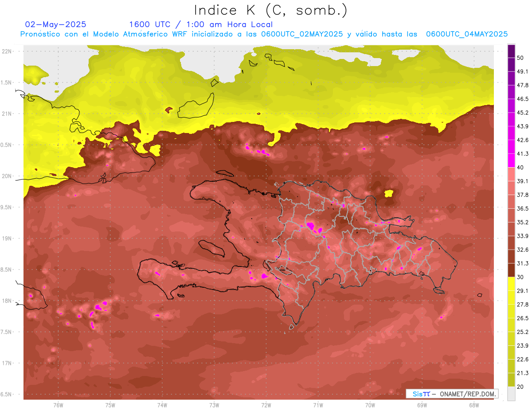The height and width of the screenshot is (411, 532).
Task: Click the "43.9" value on the color scale
Action: coord(523,126)
